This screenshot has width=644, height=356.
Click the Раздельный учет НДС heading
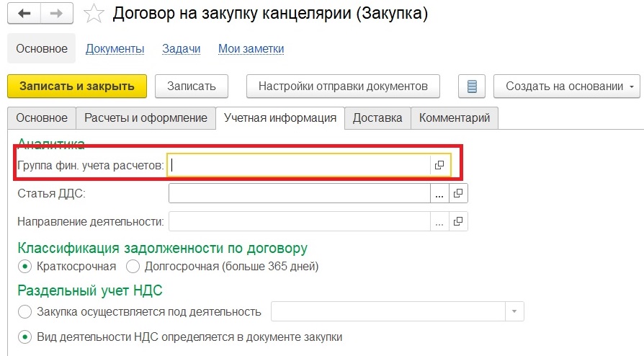[90, 290]
